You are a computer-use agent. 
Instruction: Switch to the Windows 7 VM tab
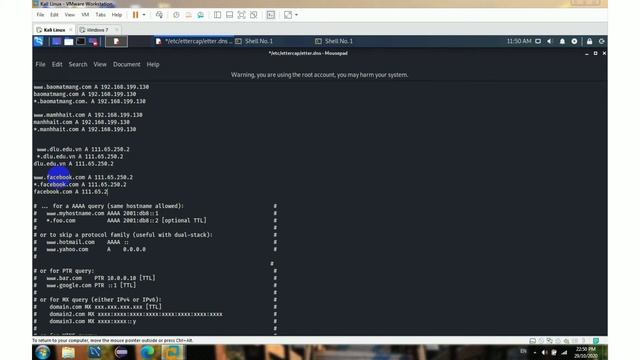[x=98, y=30]
